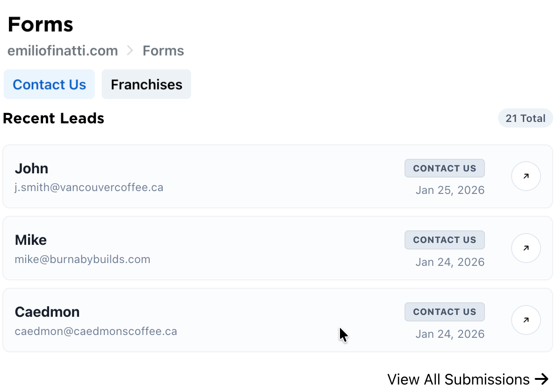
Task: Click email caedmon@caedmonscoffee.ca
Action: point(96,332)
